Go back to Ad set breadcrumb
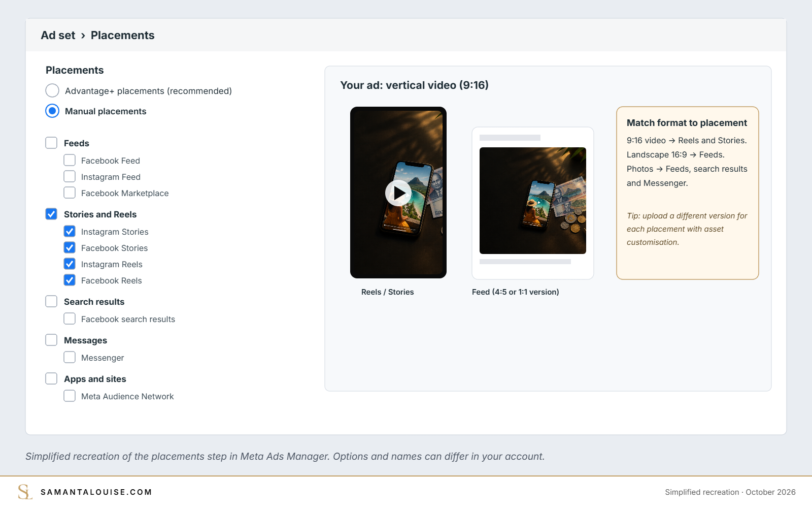This screenshot has height=508, width=812. click(58, 35)
